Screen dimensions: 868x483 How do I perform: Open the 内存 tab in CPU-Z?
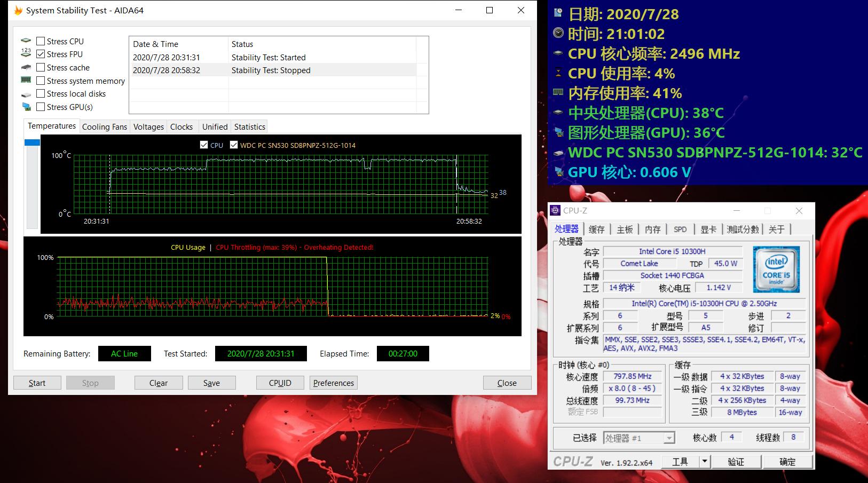(653, 229)
